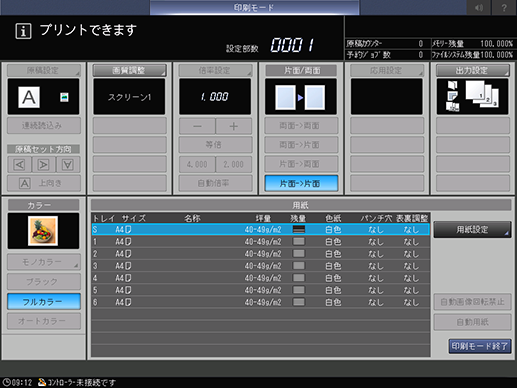Click the controller disconnected warning icon

42,382
